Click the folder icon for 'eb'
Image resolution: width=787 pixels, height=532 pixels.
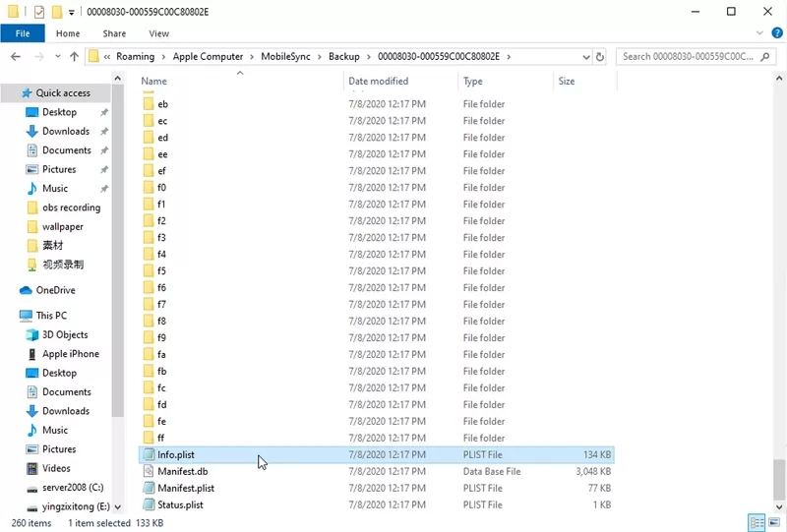click(149, 104)
